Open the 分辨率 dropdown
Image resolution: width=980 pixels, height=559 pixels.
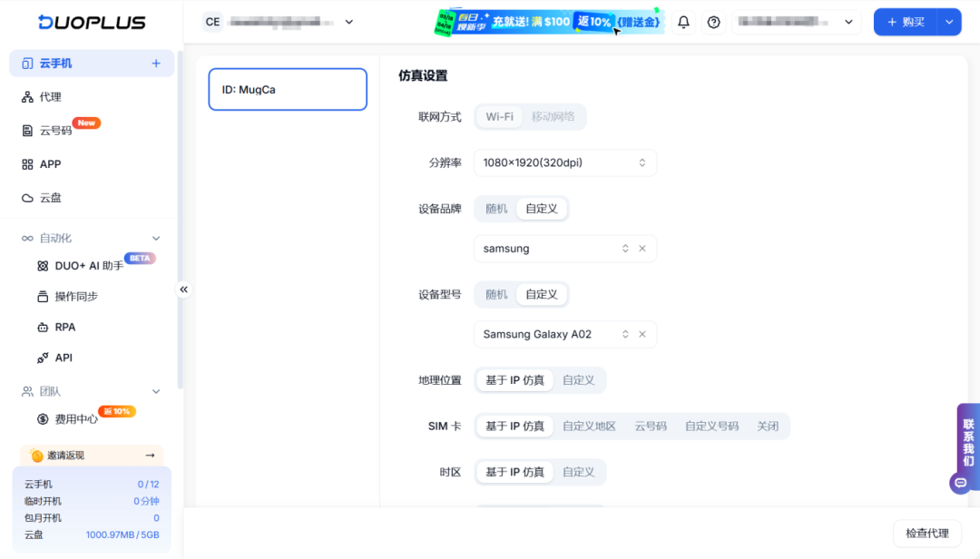pos(564,162)
